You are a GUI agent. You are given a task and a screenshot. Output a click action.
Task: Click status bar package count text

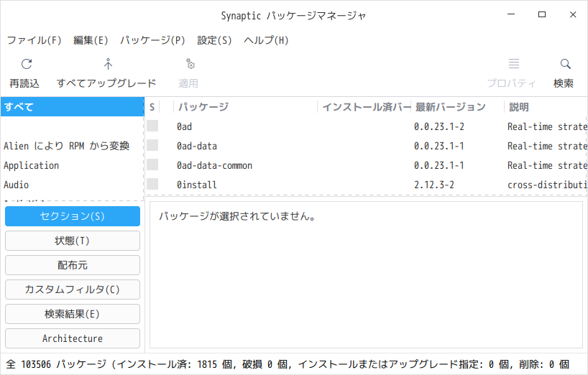(x=288, y=364)
